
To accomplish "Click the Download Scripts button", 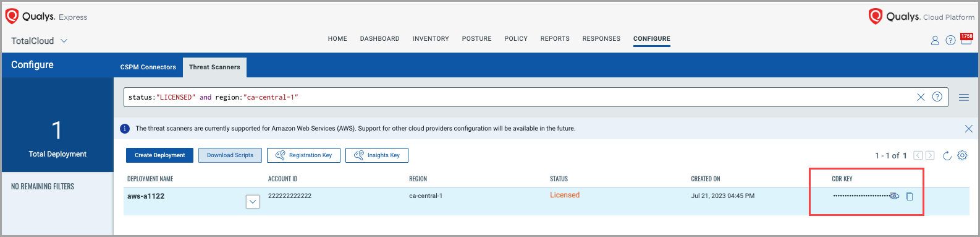I will point(230,155).
